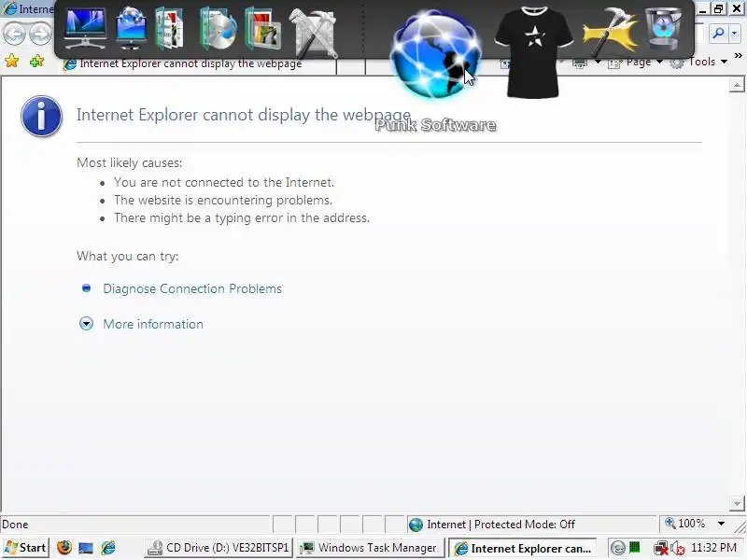The width and height of the screenshot is (747, 560).
Task: Open the documents folder dock icon
Action: (169, 29)
